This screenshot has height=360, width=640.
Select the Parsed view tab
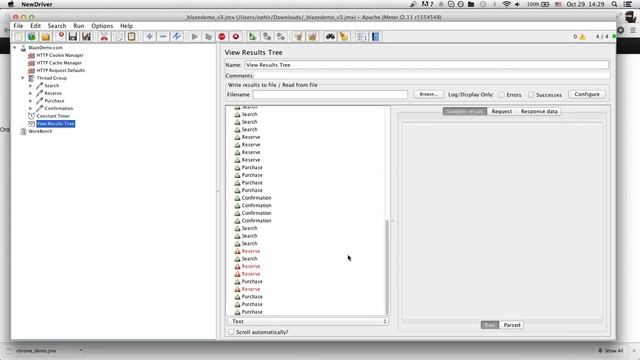tap(512, 325)
